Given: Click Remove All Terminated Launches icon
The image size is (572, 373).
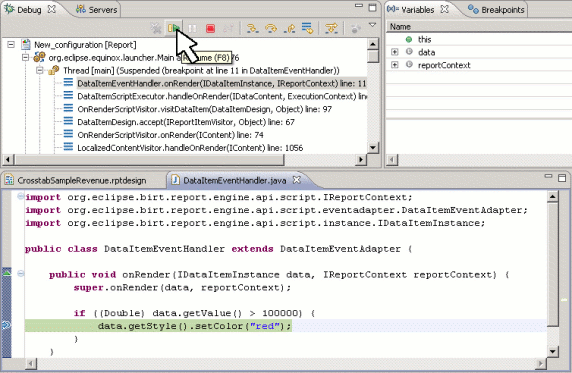Looking at the screenshot, I should (x=156, y=28).
